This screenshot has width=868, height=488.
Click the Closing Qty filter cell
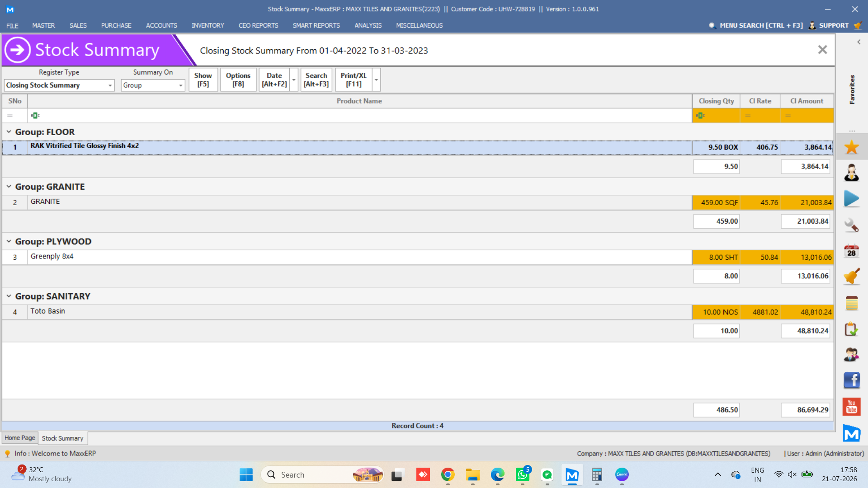716,116
